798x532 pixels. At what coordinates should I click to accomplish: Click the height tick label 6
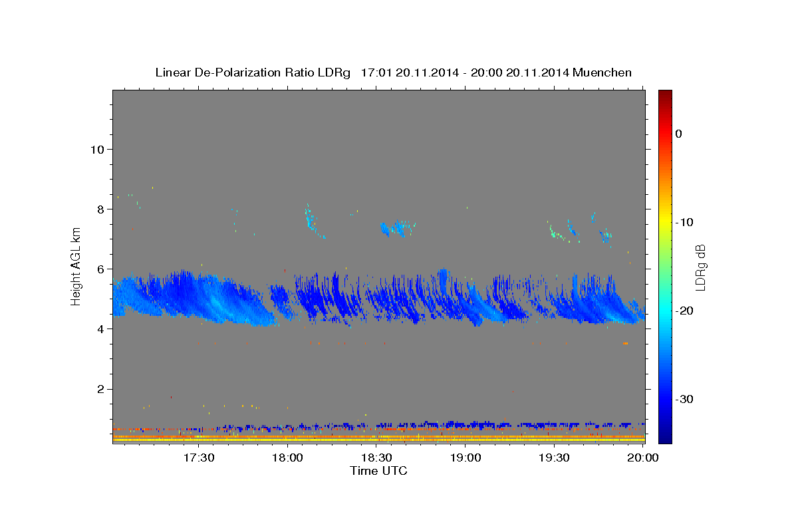tap(99, 269)
